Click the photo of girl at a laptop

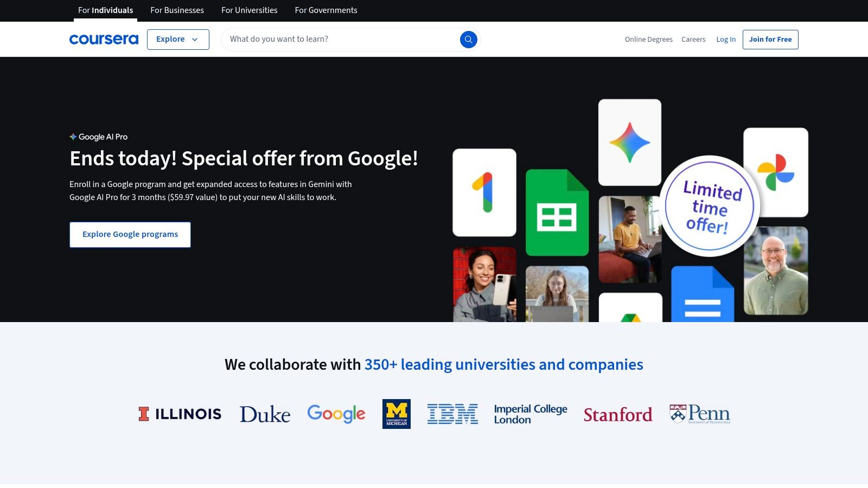click(x=557, y=294)
